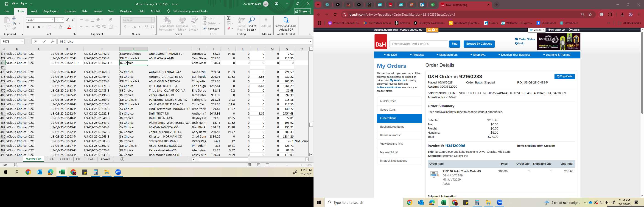
Task: Open the Formulas ribbon tab
Action: tap(70, 11)
